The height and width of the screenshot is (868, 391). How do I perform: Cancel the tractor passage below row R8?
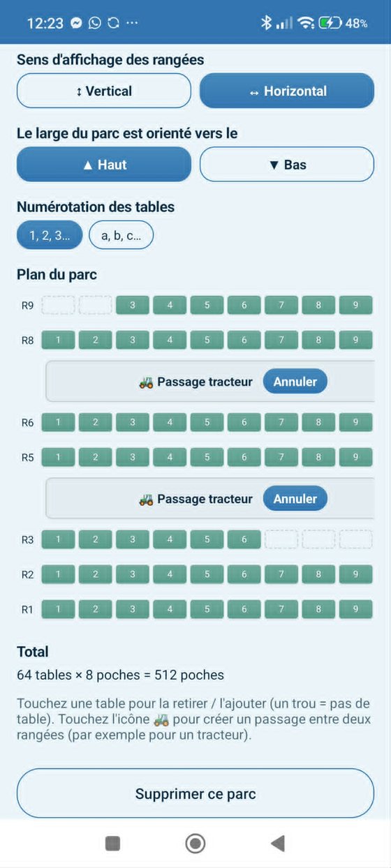tap(295, 382)
